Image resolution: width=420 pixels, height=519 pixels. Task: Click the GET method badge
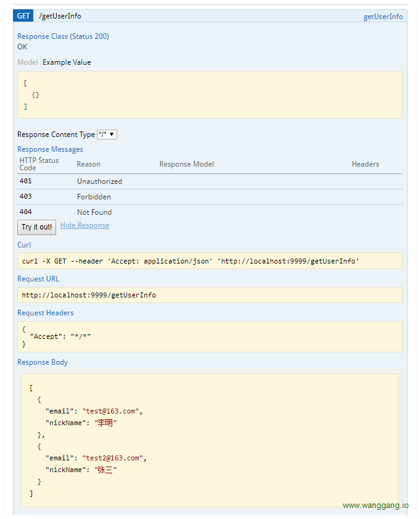coord(23,15)
